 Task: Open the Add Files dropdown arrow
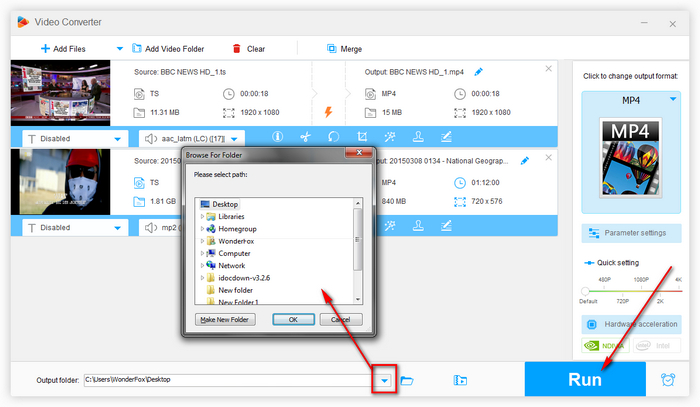tap(120, 49)
